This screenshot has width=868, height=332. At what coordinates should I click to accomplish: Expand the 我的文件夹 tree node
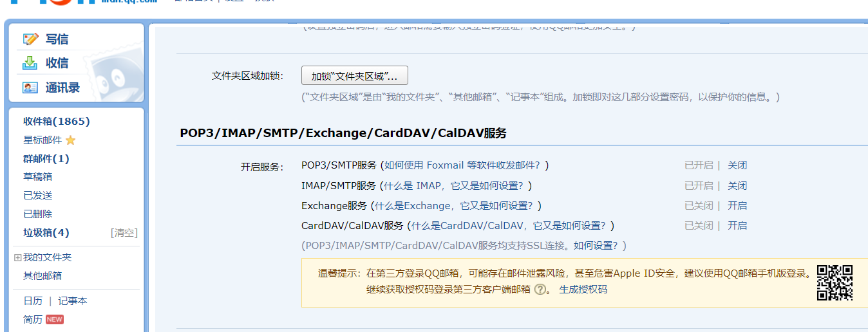(x=18, y=257)
